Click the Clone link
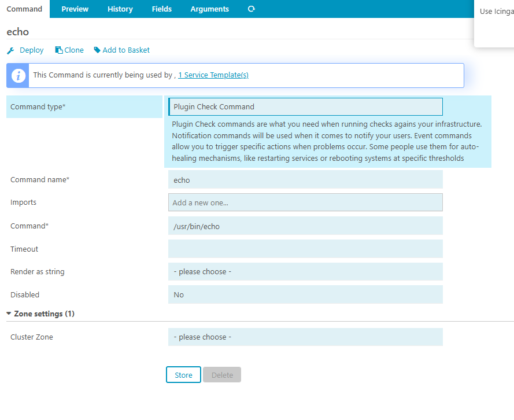The image size is (514, 420). click(74, 50)
